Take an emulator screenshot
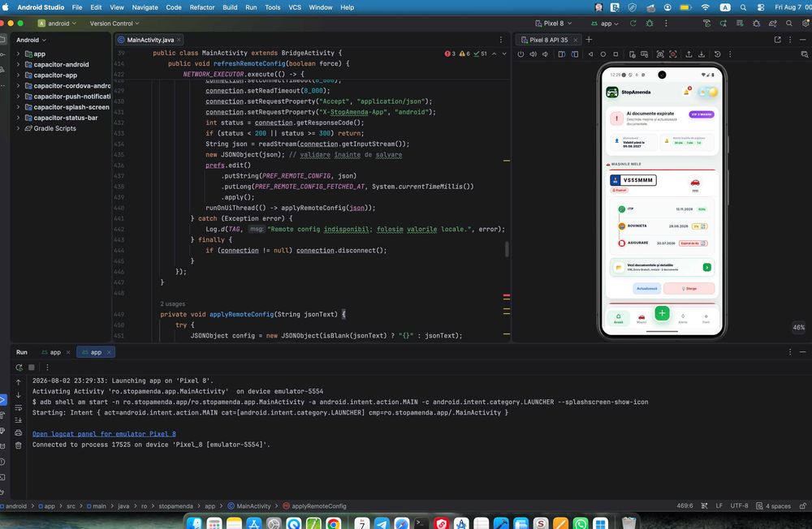812x529 pixels. (660, 54)
